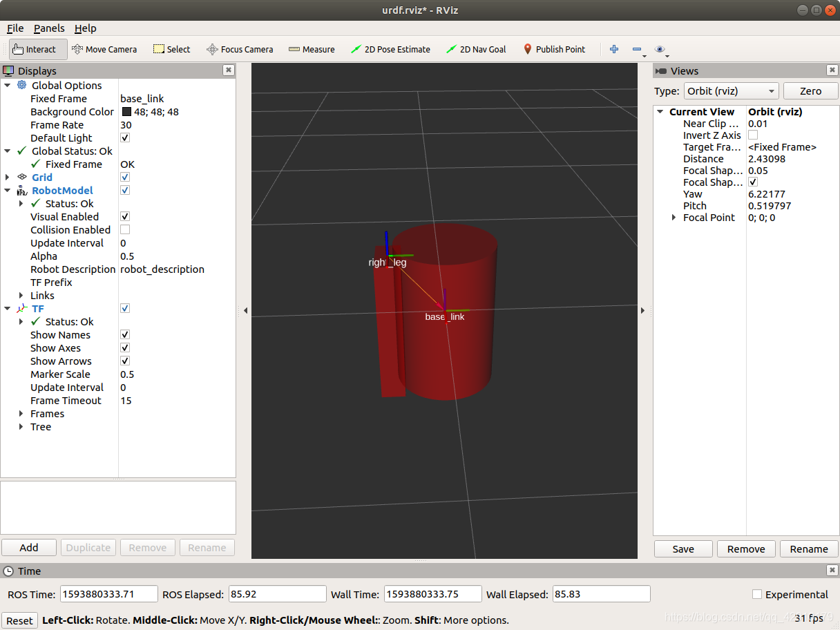Open the Help menu
Screen dimensions: 840x630
(86, 28)
